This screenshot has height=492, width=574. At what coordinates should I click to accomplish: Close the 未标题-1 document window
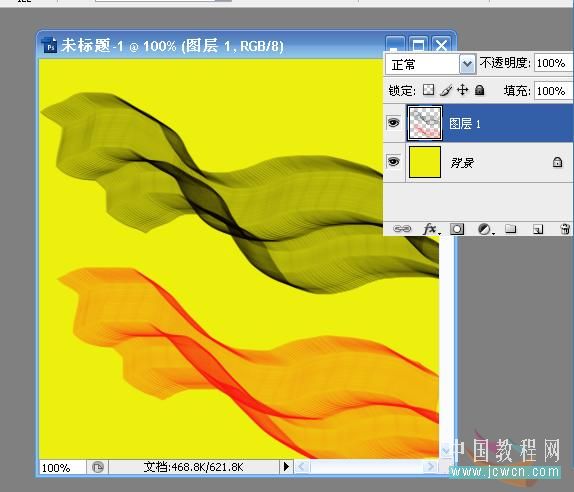pyautogui.click(x=441, y=45)
